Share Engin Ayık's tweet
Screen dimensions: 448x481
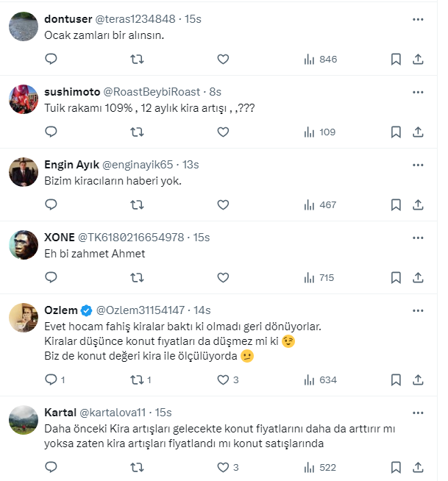[418, 204]
